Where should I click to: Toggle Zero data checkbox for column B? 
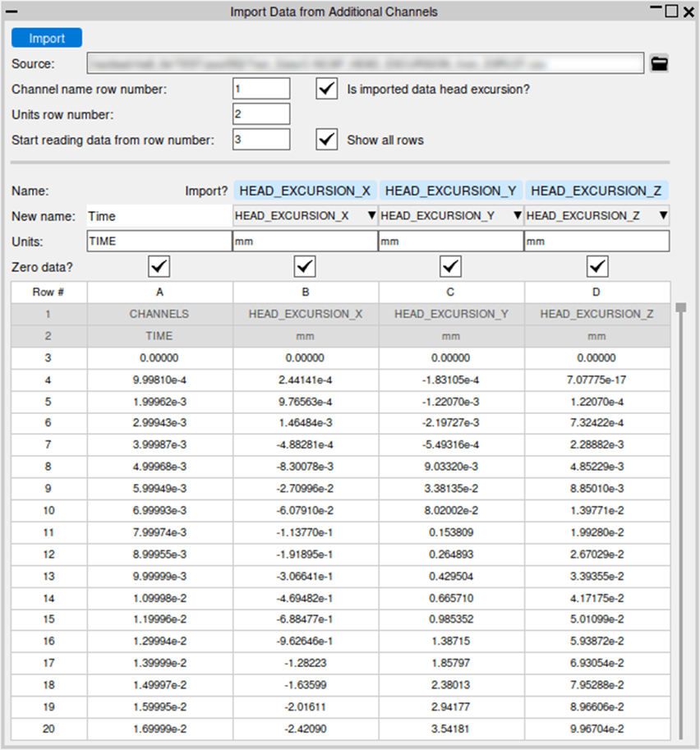(x=305, y=266)
